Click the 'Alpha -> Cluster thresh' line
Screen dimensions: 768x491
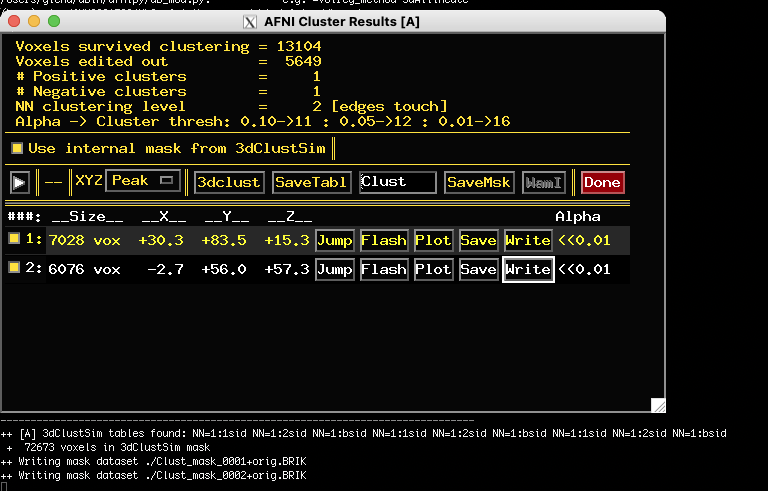[263, 122]
